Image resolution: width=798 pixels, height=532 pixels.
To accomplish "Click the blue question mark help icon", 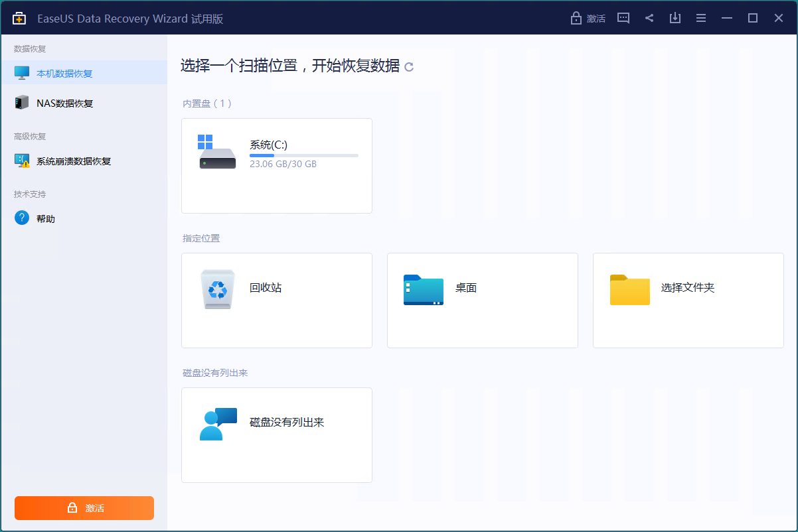I will tap(22, 218).
